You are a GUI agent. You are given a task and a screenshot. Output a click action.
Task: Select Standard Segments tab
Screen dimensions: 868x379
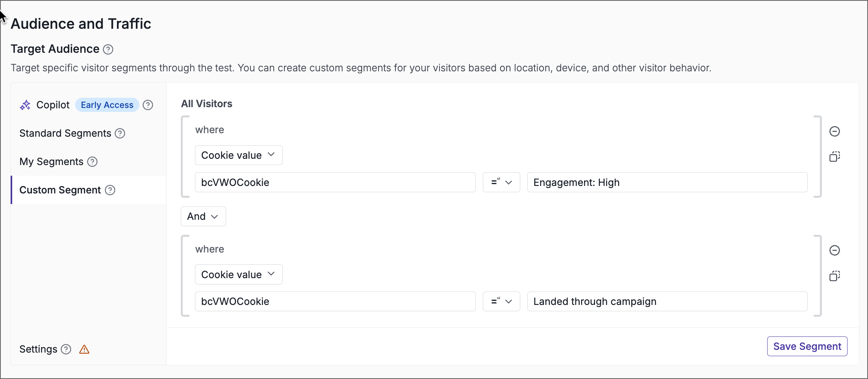65,134
